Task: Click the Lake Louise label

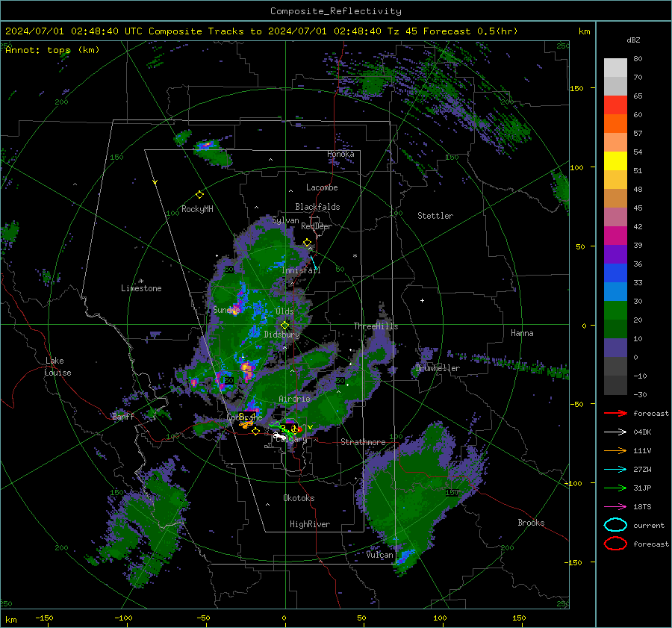Action: (x=57, y=367)
